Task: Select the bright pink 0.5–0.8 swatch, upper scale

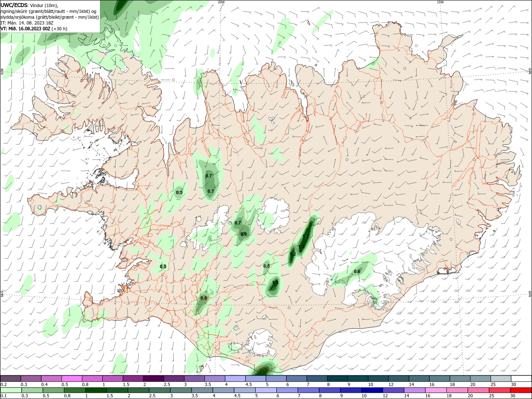Action: coord(71,378)
